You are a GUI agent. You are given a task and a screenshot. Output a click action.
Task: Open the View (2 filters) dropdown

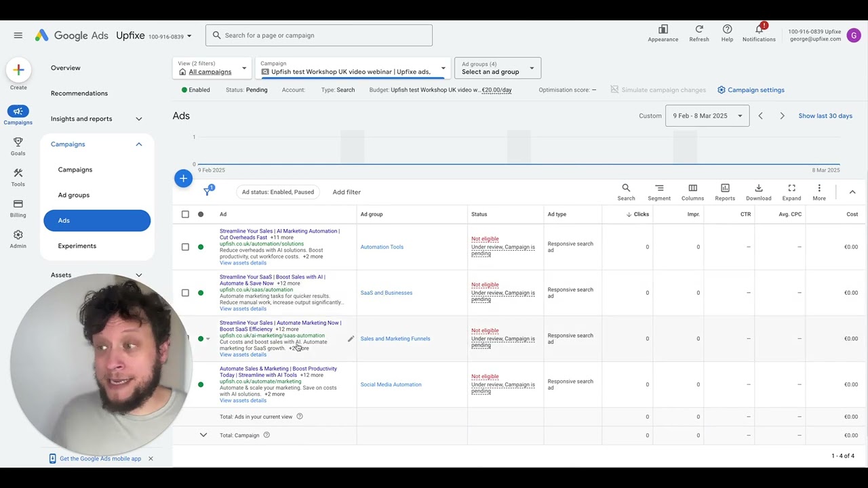211,68
